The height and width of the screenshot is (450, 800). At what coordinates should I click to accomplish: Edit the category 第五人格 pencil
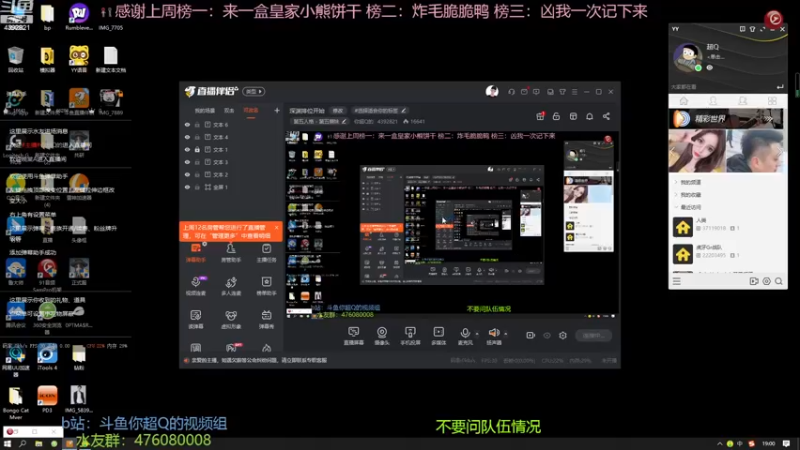click(x=344, y=121)
